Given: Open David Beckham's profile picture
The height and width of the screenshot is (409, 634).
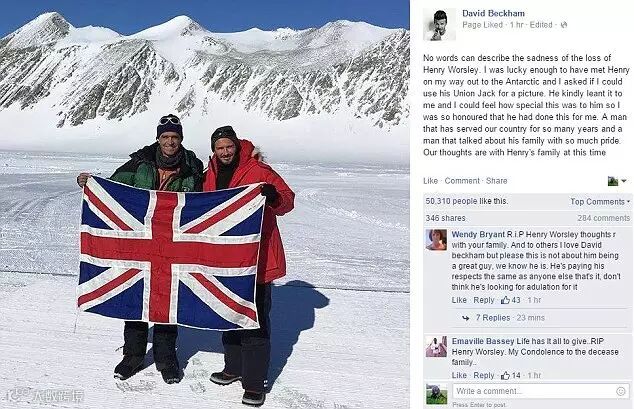Looking at the screenshot, I should 440,24.
